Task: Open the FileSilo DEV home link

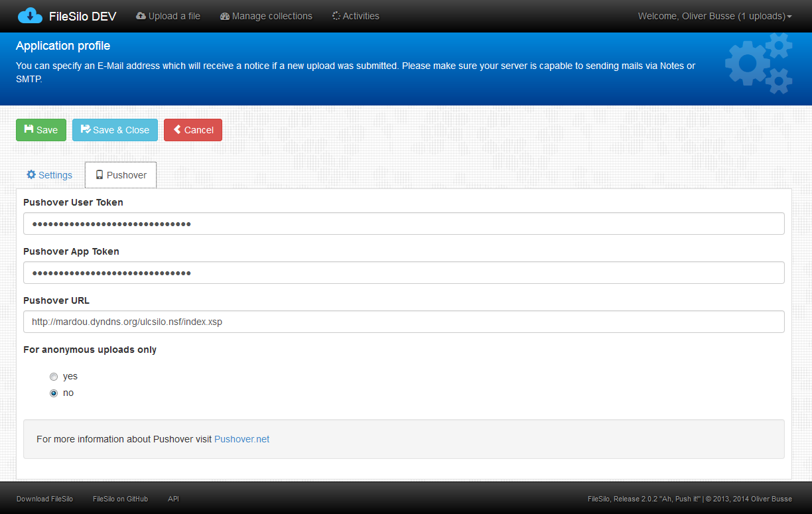Action: (x=82, y=16)
